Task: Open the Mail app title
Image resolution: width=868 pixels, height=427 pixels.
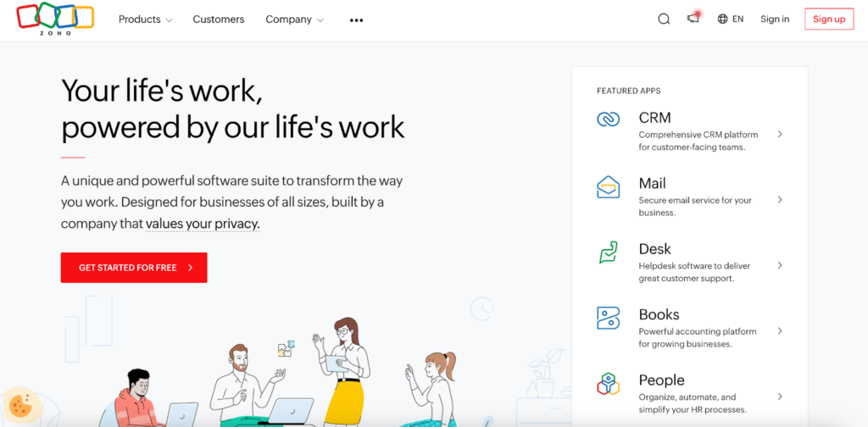Action: point(653,183)
